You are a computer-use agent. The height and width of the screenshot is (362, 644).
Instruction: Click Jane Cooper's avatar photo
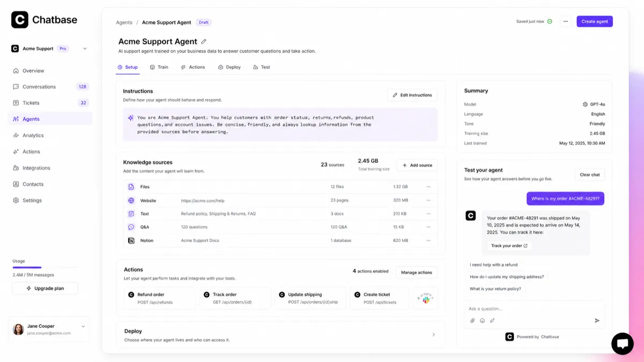point(18,329)
